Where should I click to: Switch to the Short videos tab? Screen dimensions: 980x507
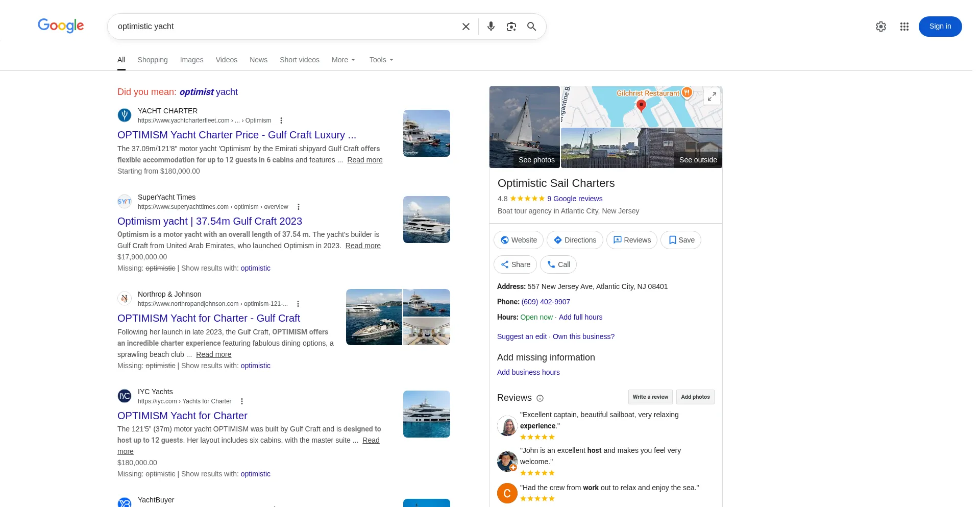coord(300,60)
